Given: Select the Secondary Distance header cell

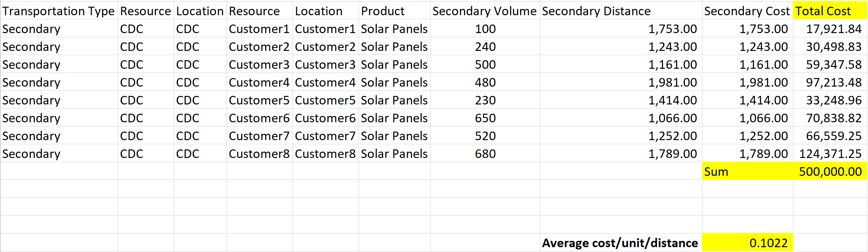Looking at the screenshot, I should 621,11.
